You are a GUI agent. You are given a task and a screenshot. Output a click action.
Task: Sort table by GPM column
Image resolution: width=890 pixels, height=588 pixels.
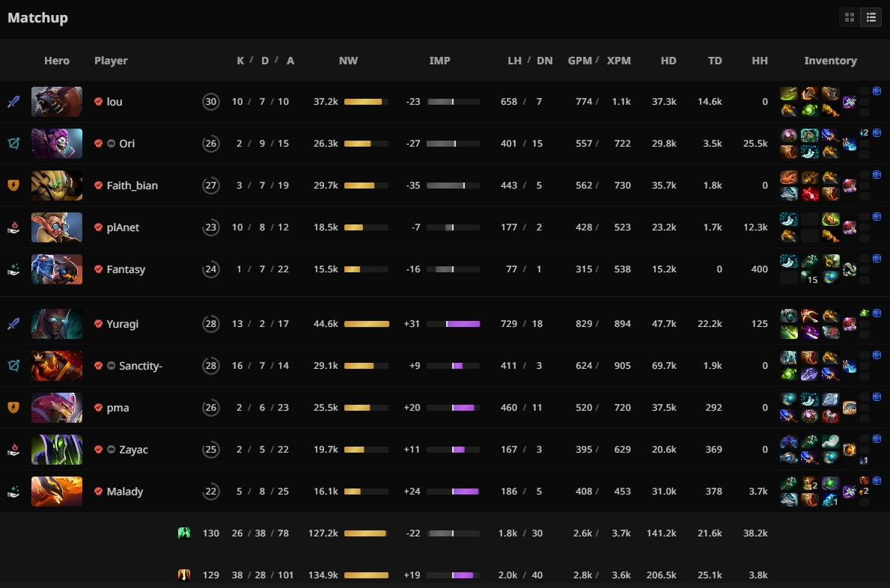point(579,61)
